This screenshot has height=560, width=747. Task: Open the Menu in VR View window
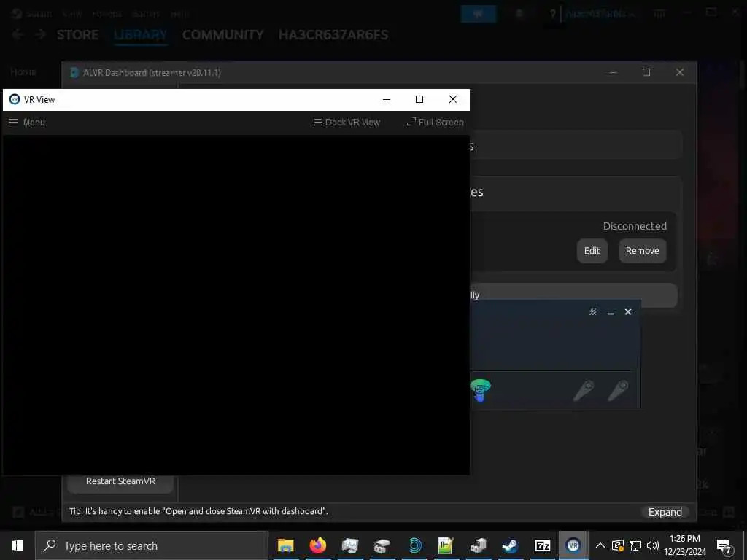(27, 122)
